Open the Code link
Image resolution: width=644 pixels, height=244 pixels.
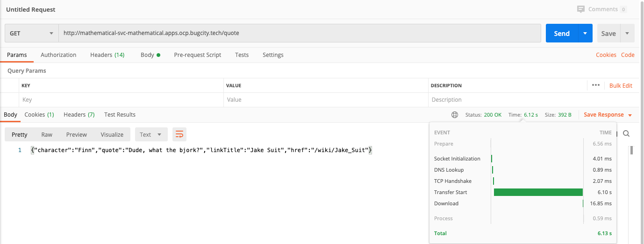click(628, 55)
